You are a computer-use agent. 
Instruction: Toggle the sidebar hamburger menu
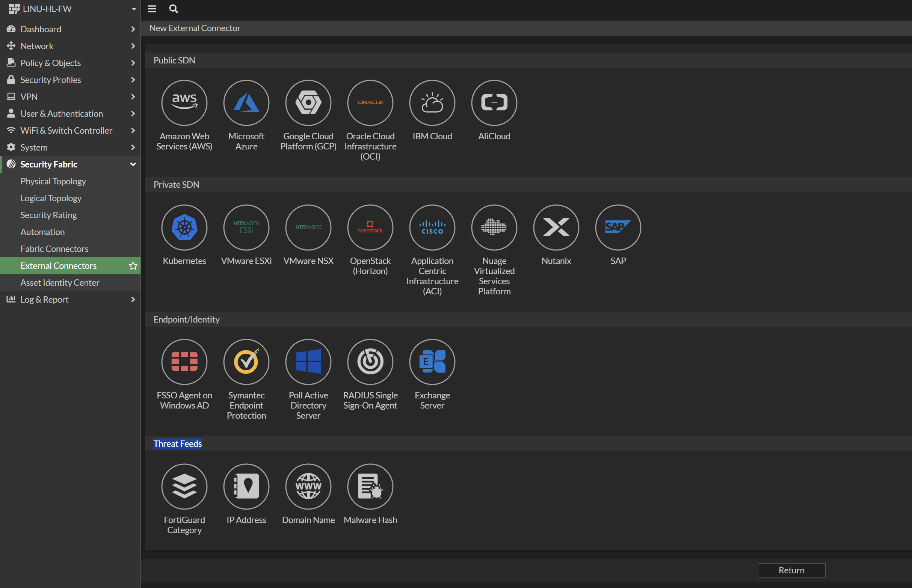click(152, 9)
